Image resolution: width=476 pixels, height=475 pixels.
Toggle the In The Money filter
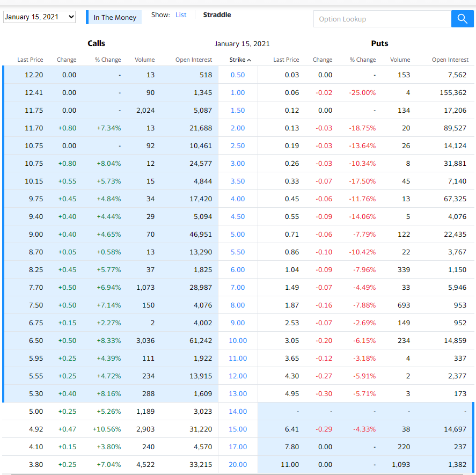tap(115, 17)
